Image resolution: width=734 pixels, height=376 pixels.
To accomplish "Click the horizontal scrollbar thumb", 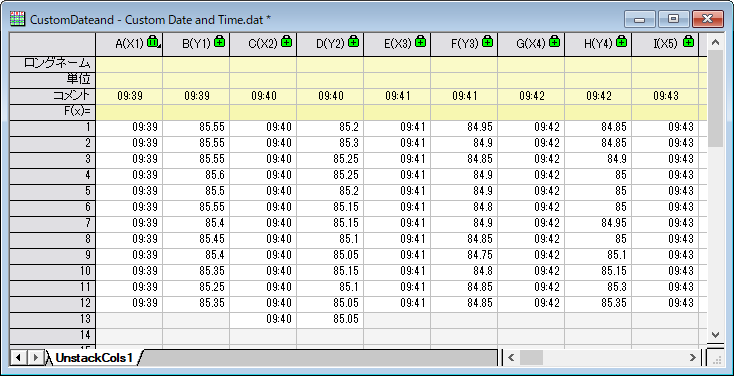I will (x=531, y=358).
